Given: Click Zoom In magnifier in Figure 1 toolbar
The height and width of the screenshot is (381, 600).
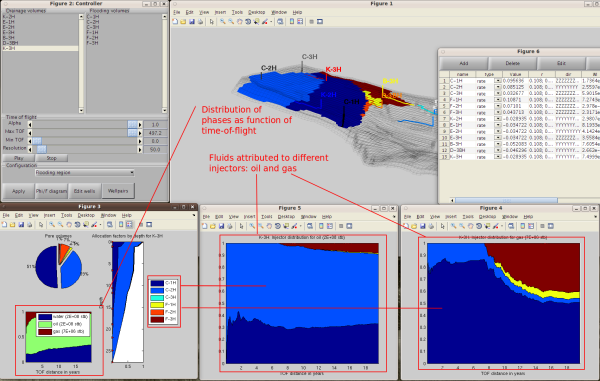Looking at the screenshot, I should click(x=223, y=22).
